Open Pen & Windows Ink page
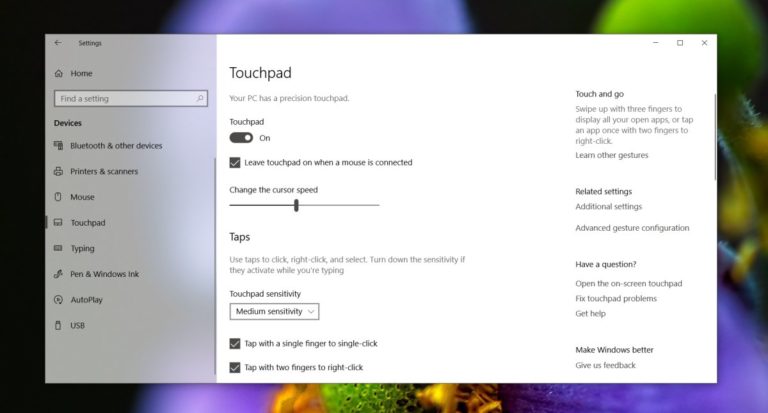768x413 pixels. click(x=104, y=274)
